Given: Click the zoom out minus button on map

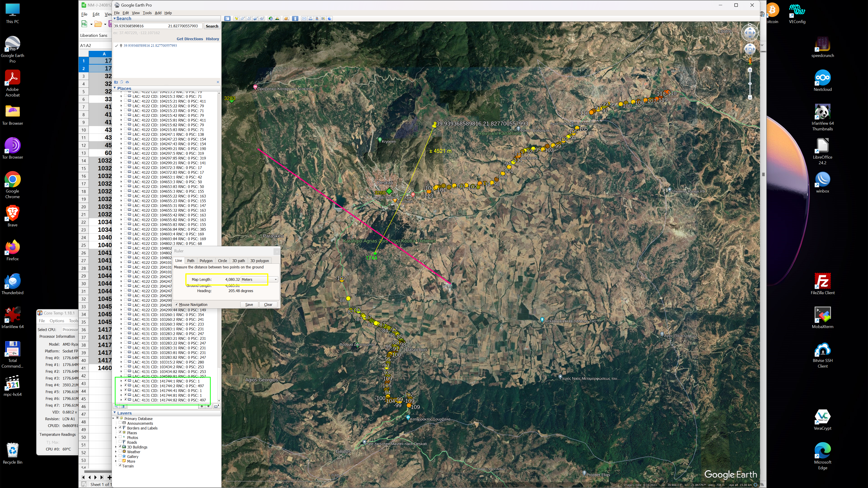Looking at the screenshot, I should coord(750,97).
